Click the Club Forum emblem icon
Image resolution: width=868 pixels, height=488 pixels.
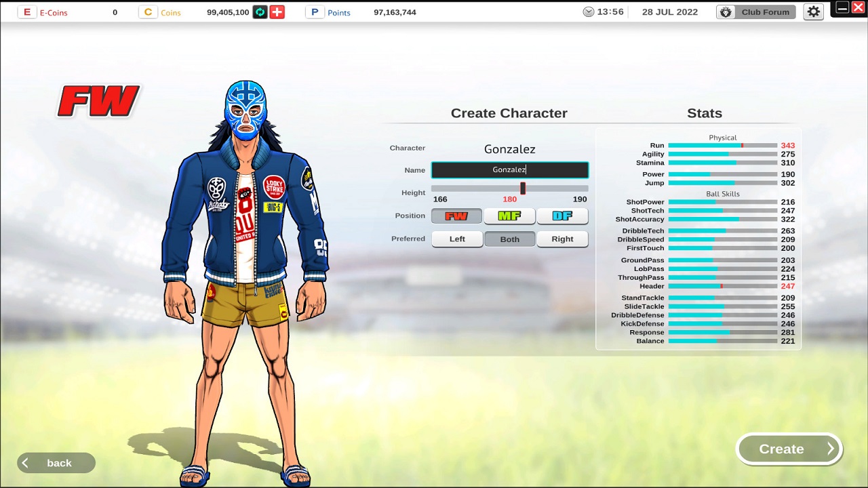tap(726, 12)
